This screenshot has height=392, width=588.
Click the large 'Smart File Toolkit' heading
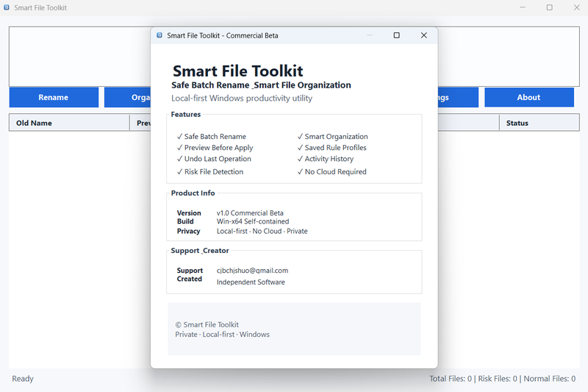pyautogui.click(x=237, y=71)
